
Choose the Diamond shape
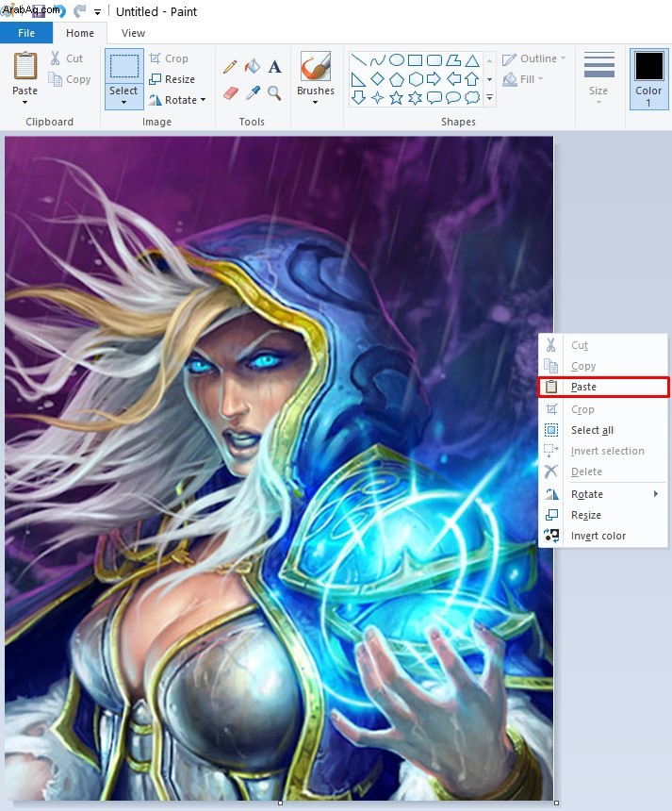(x=377, y=79)
